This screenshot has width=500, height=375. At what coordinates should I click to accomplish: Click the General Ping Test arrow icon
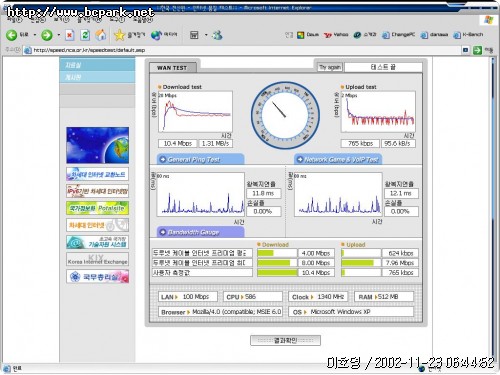pyautogui.click(x=163, y=160)
